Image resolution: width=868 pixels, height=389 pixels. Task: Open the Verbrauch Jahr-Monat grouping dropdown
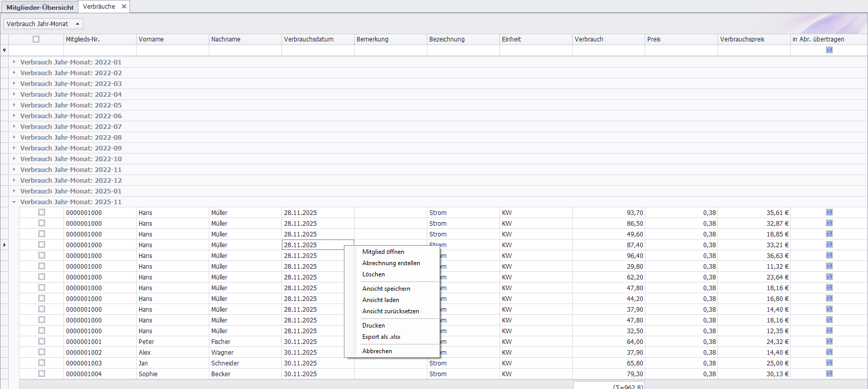click(44, 24)
